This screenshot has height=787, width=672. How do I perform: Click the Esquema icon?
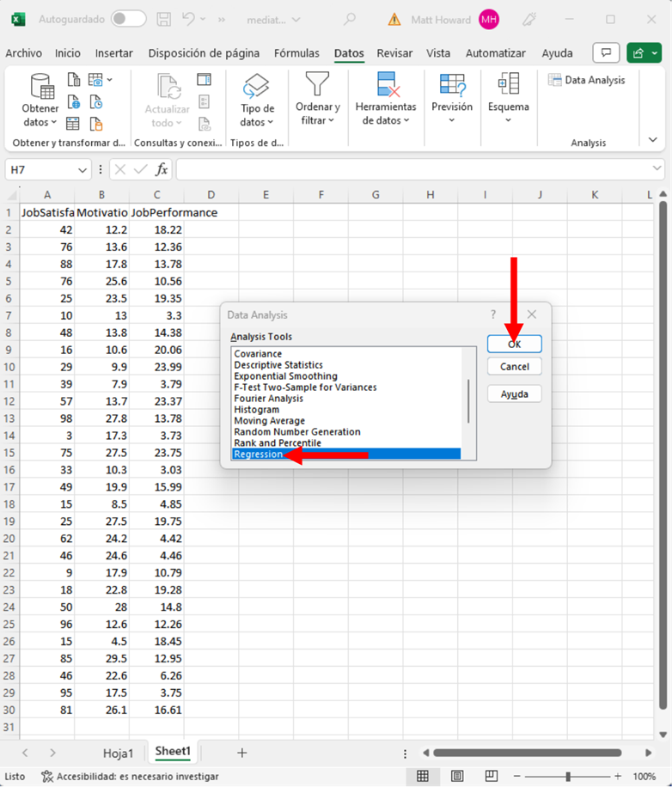(508, 85)
